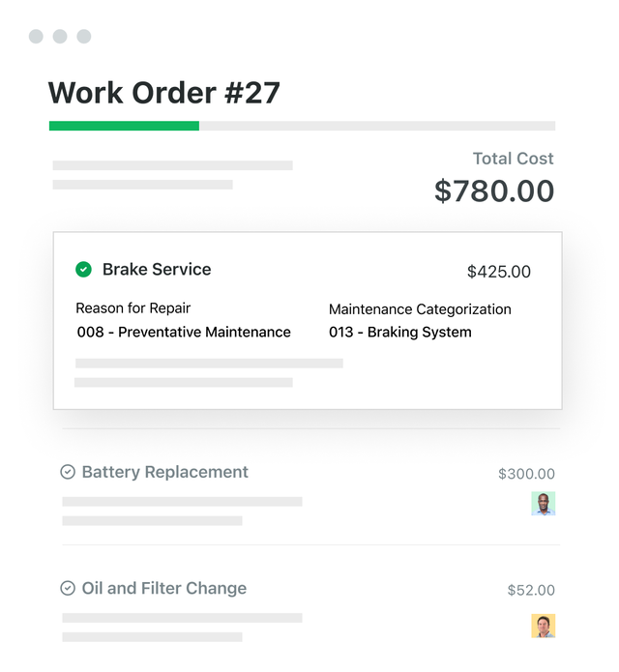The height and width of the screenshot is (672, 619).
Task: Open the Brake Service line item
Action: click(x=157, y=270)
